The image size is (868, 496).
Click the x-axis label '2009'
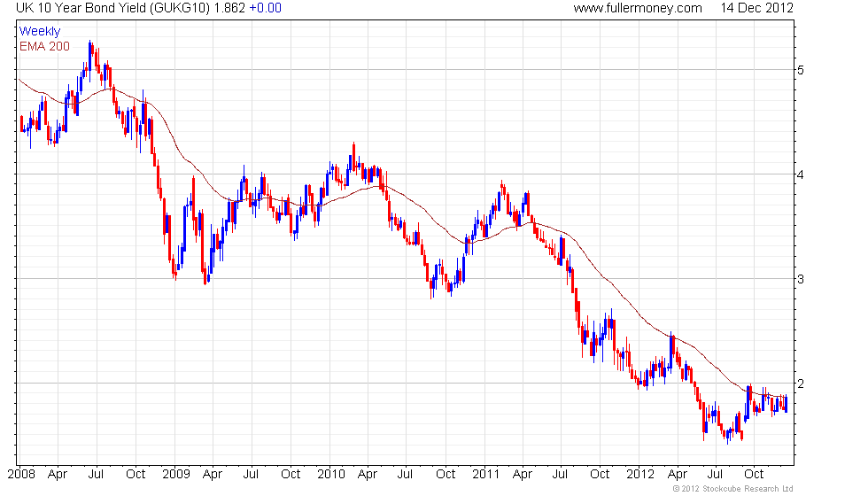pyautogui.click(x=176, y=475)
